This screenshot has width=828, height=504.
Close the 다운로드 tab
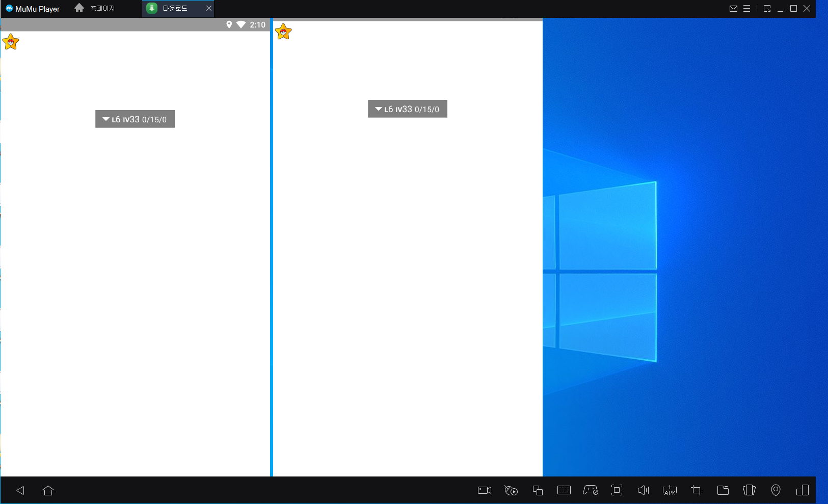(208, 9)
